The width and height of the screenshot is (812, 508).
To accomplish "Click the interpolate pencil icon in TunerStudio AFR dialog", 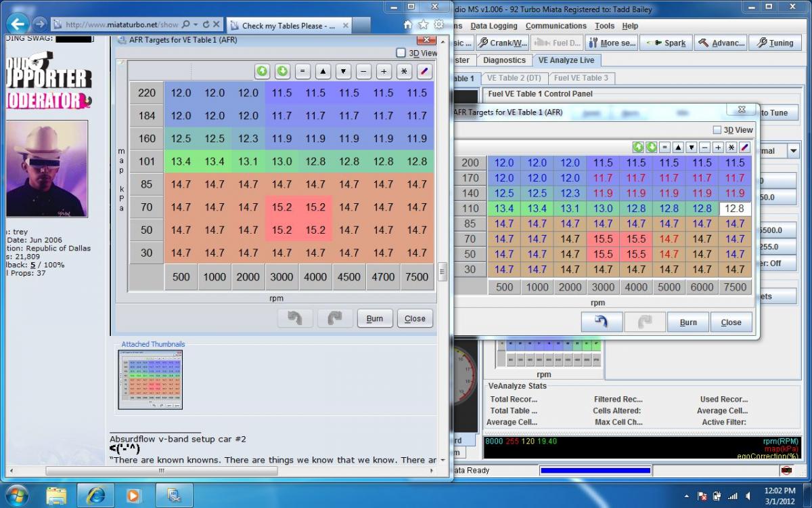I will tap(745, 147).
